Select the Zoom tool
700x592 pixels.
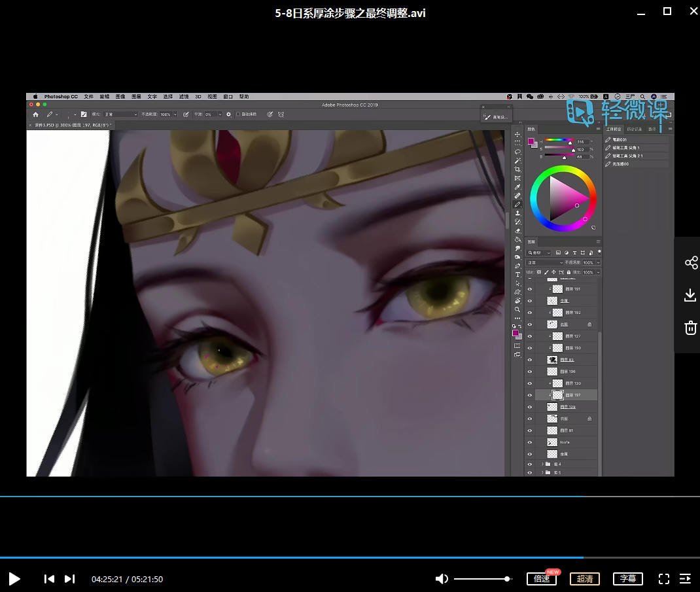pos(517,309)
